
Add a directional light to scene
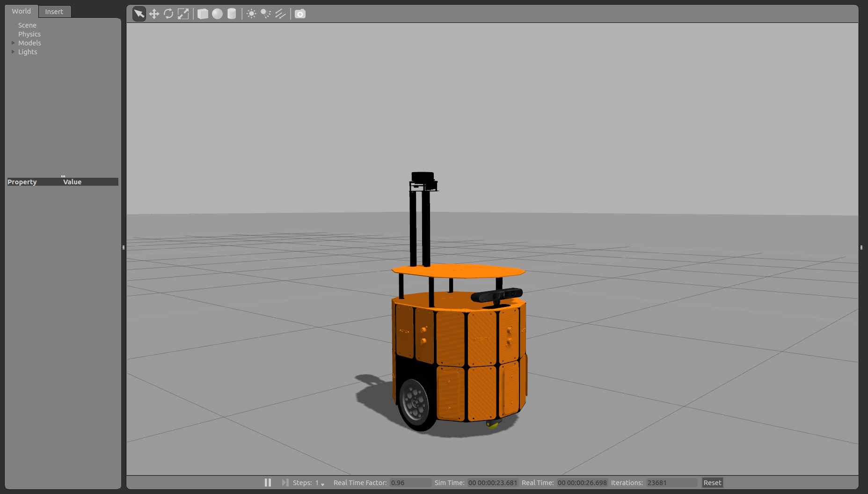[280, 14]
